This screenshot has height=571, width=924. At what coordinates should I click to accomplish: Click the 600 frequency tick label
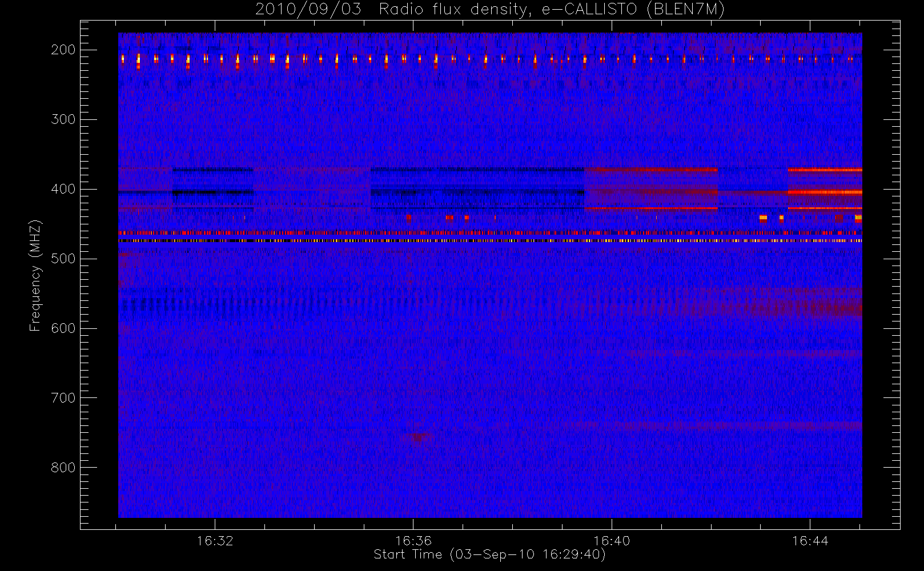coord(63,328)
